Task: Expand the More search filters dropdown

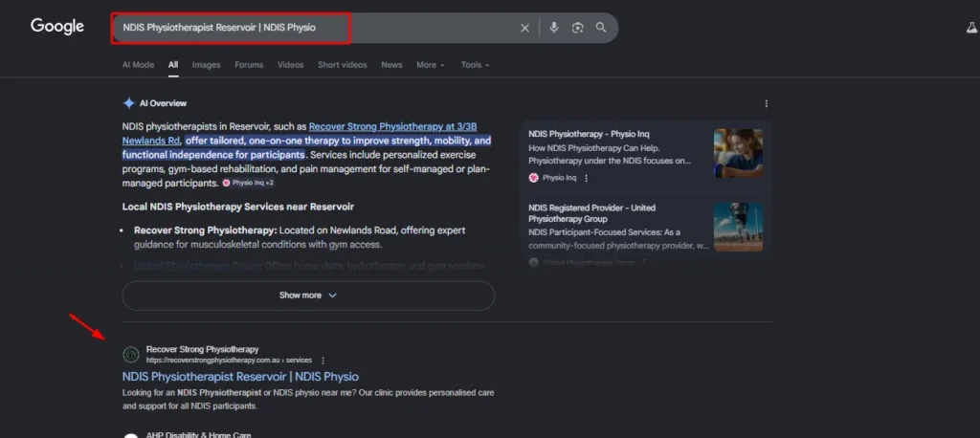Action: pyautogui.click(x=430, y=65)
